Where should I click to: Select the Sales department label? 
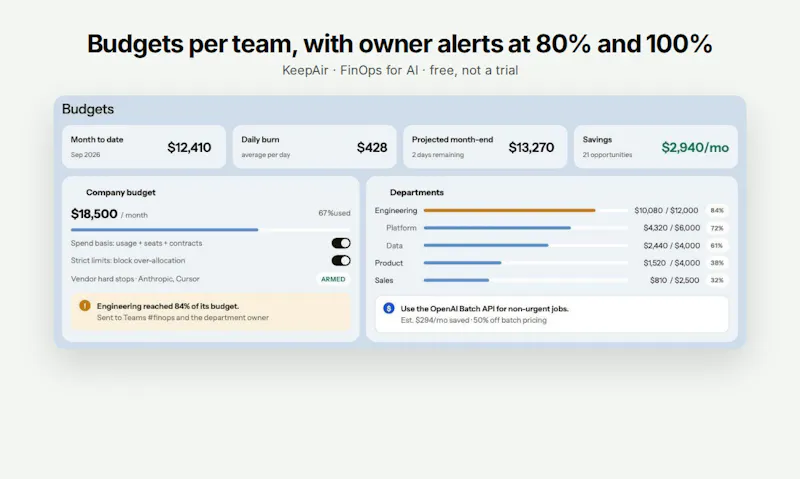384,280
